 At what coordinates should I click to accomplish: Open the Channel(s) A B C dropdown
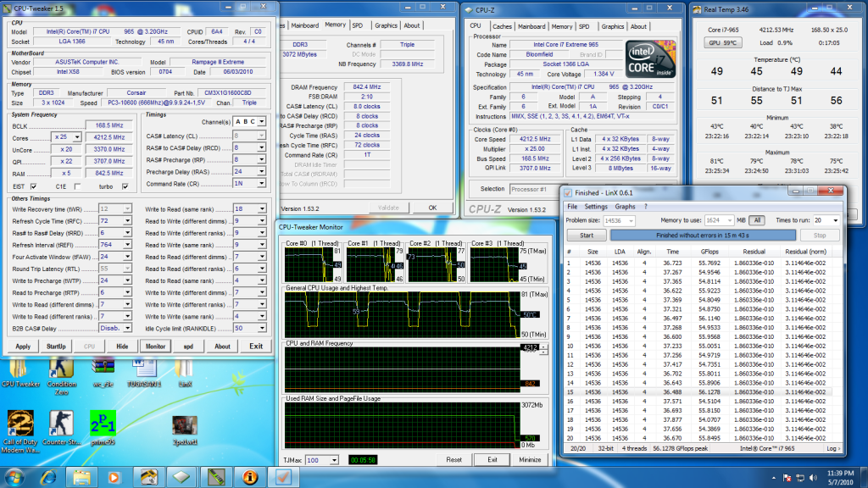[261, 122]
